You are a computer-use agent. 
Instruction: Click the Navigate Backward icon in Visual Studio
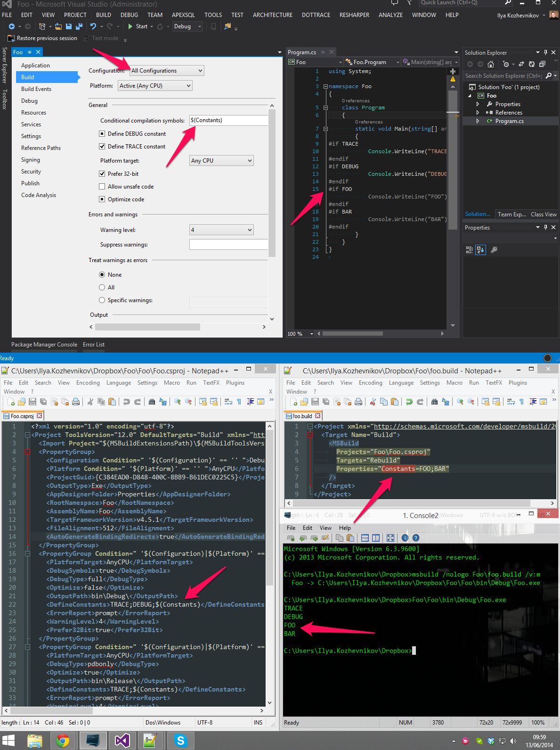(12, 26)
